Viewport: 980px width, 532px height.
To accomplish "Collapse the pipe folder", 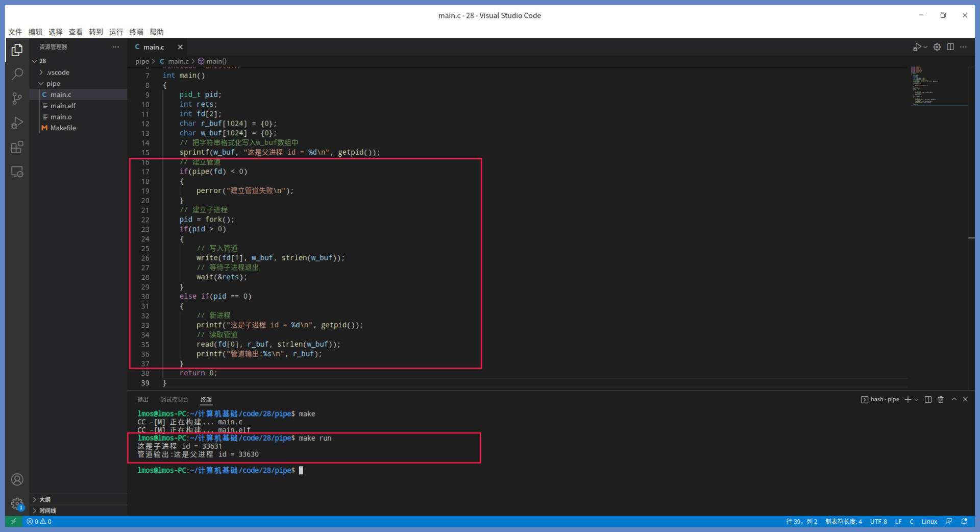I will 53,84.
